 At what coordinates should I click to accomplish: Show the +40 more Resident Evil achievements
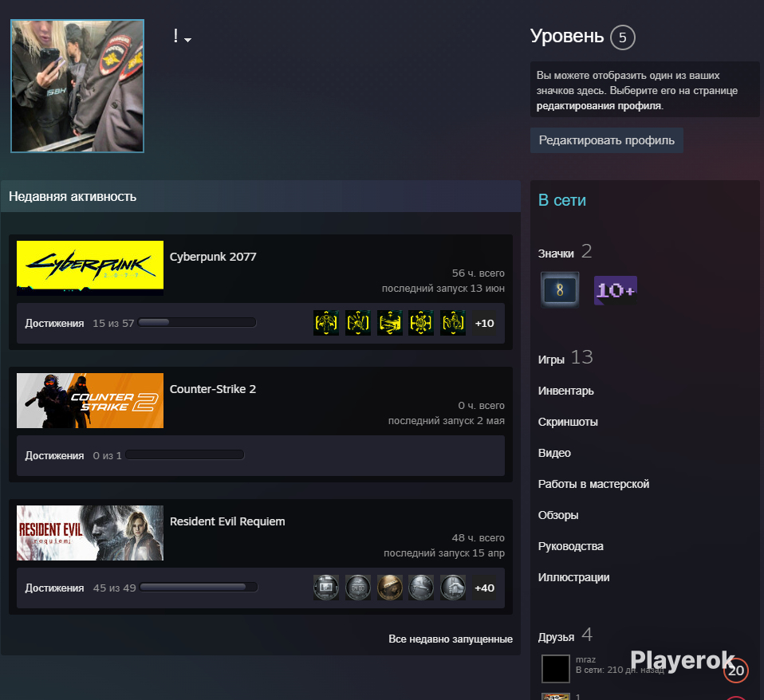[484, 588]
